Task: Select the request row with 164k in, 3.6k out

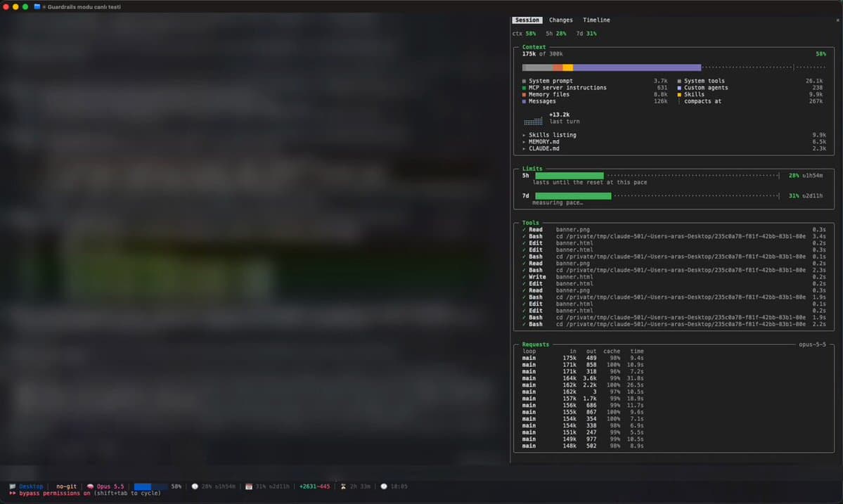Action: tap(583, 378)
